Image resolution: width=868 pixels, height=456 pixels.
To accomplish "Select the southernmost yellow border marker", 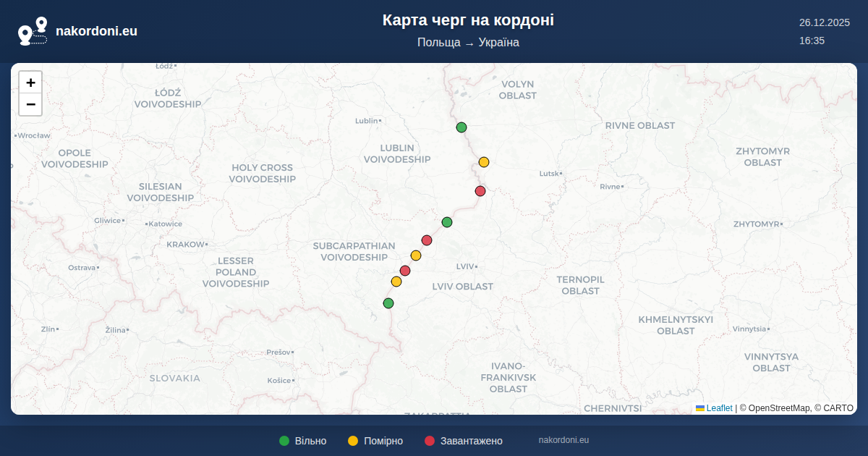I will [x=396, y=282].
